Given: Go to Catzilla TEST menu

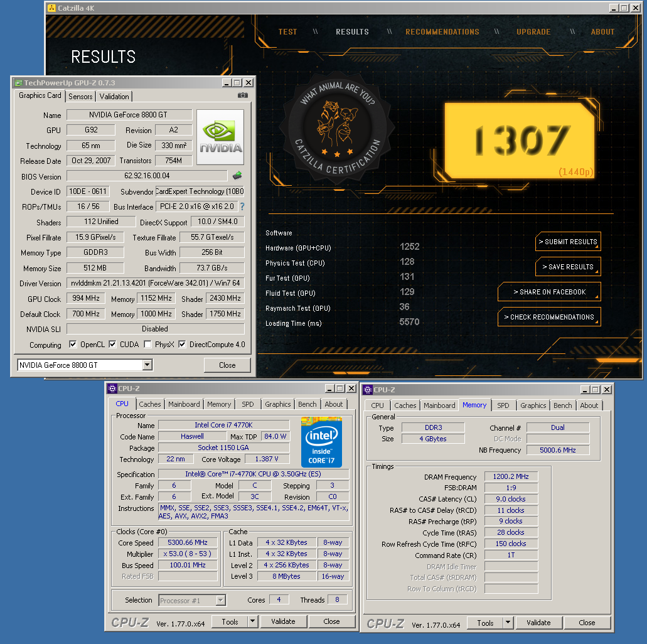Looking at the screenshot, I should (287, 32).
